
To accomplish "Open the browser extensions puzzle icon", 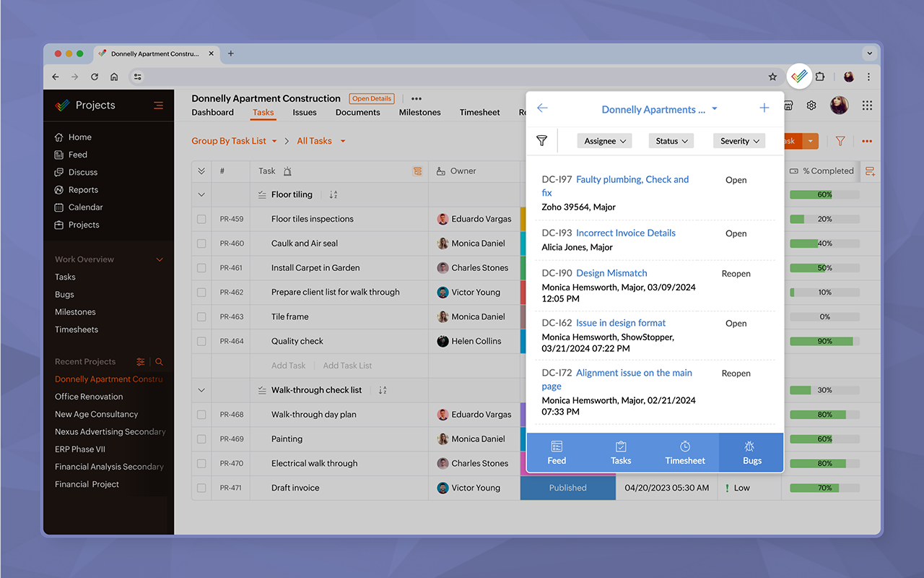I will click(820, 77).
